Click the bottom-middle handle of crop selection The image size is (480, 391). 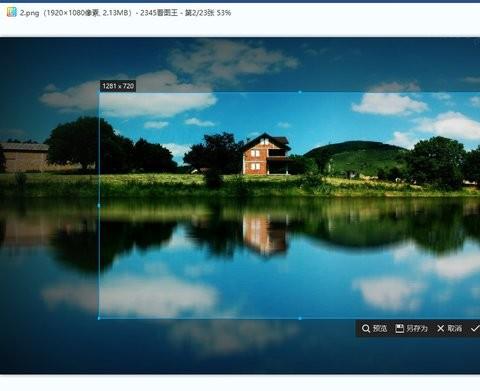click(300, 318)
